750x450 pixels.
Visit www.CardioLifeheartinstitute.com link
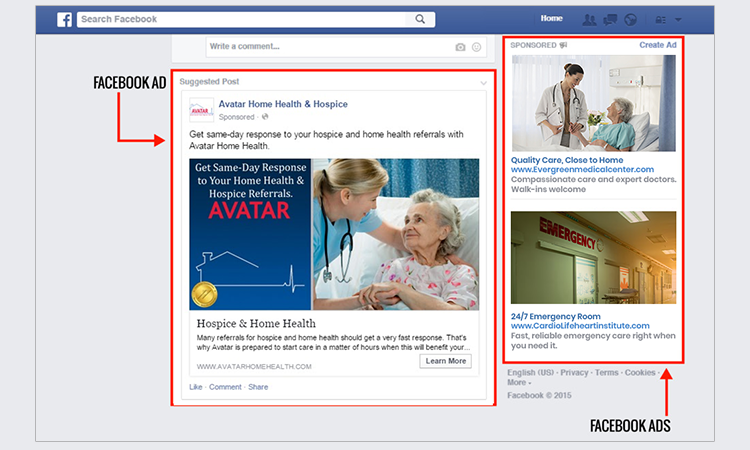tap(580, 326)
